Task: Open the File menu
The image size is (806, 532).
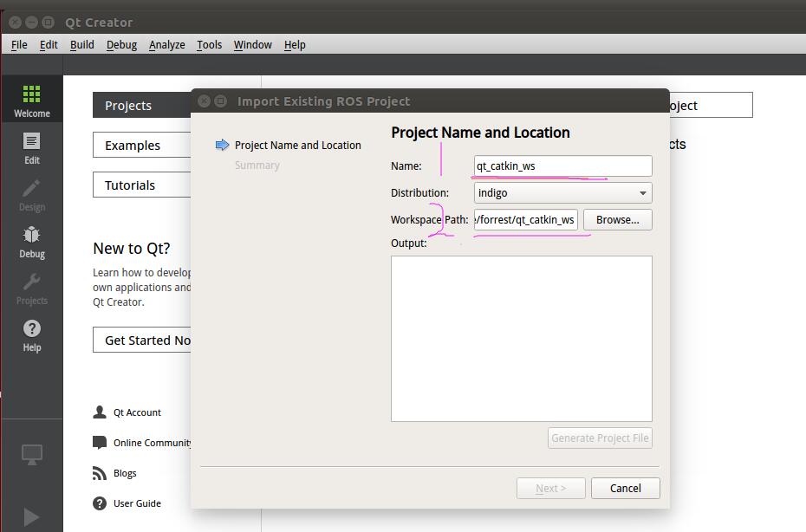Action: pyautogui.click(x=19, y=45)
